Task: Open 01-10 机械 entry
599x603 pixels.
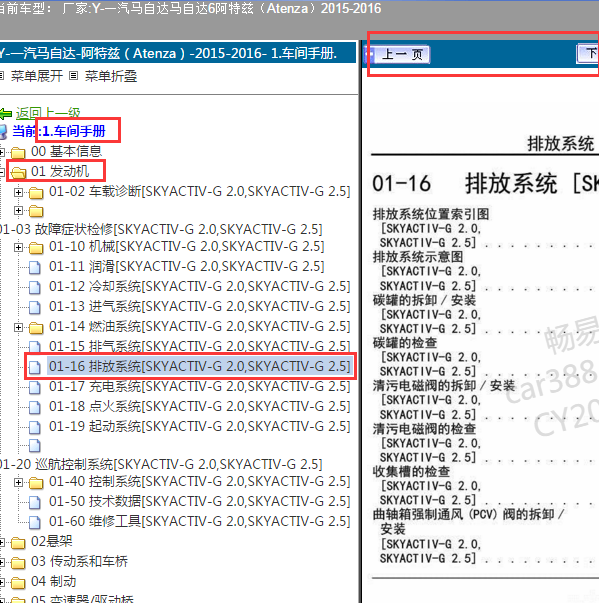Action: coord(186,246)
